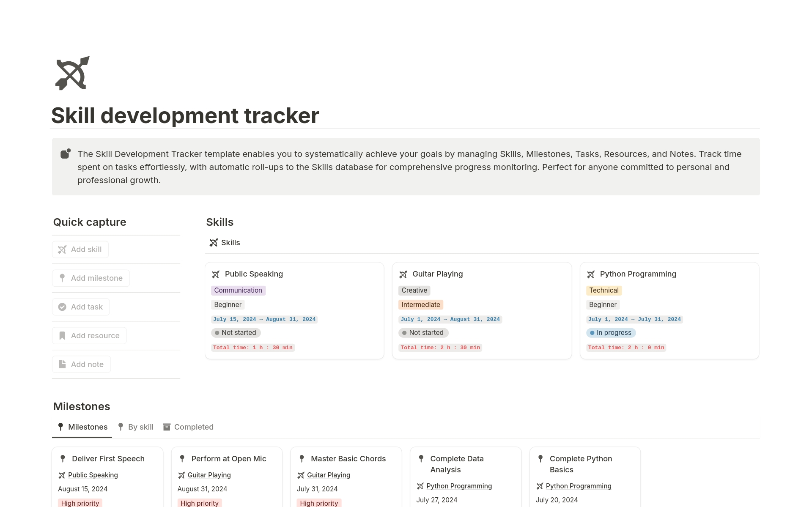Click the bookmark icon on the Add resource button
The width and height of the screenshot is (812, 507).
coord(62,335)
